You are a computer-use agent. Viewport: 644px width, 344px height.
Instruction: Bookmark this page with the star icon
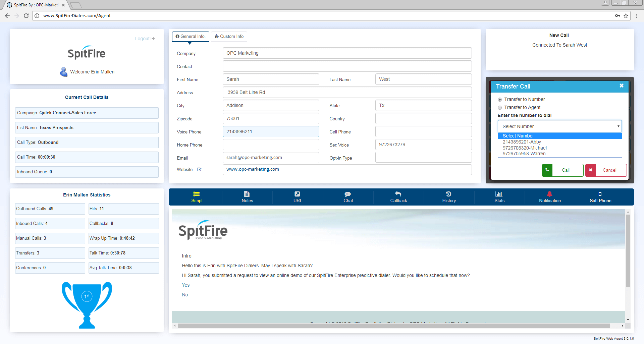[626, 16]
